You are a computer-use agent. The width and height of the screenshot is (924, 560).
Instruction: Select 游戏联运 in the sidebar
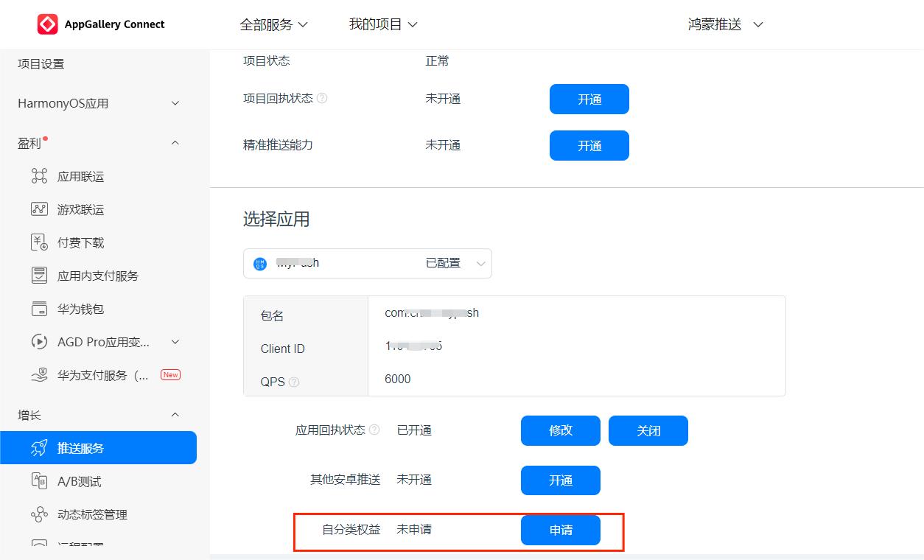(81, 210)
